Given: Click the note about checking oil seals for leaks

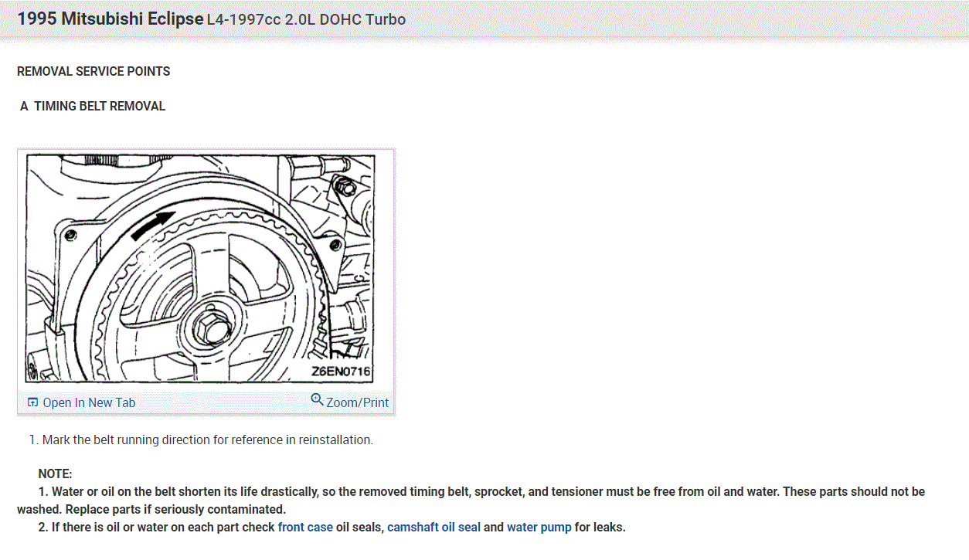Looking at the screenshot, I should 331,527.
